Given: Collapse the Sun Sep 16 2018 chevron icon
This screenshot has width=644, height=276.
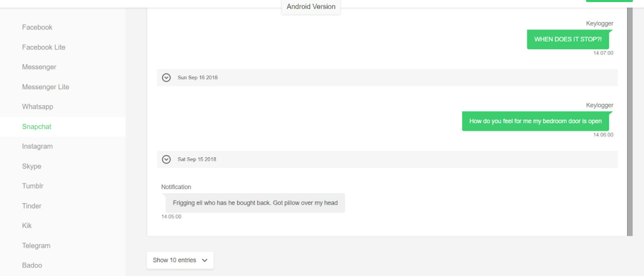Looking at the screenshot, I should (166, 77).
